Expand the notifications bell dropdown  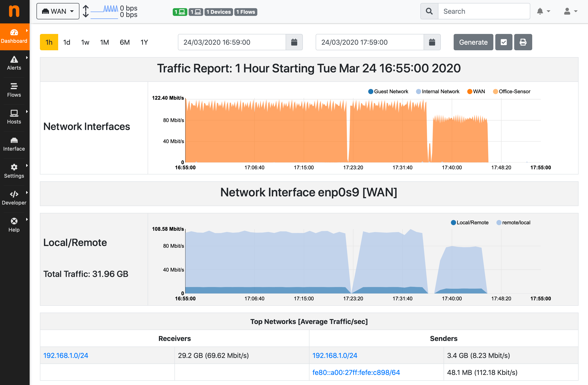pyautogui.click(x=543, y=11)
